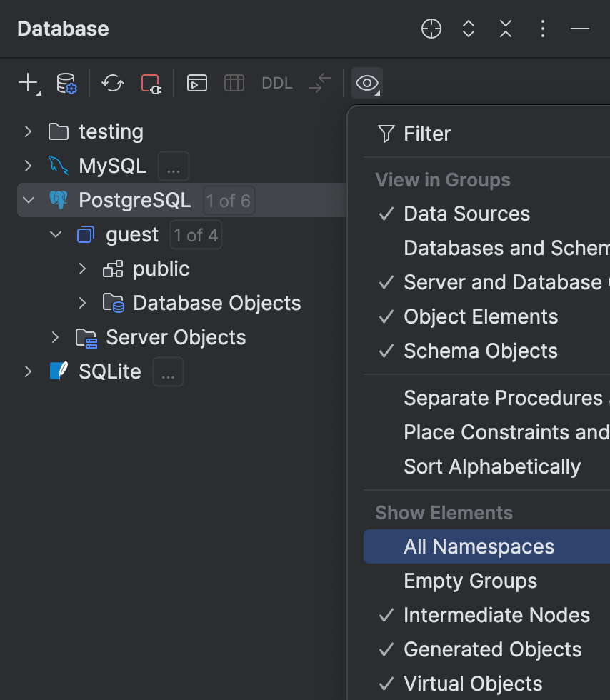
Task: Jump to the Query Console
Action: click(197, 83)
